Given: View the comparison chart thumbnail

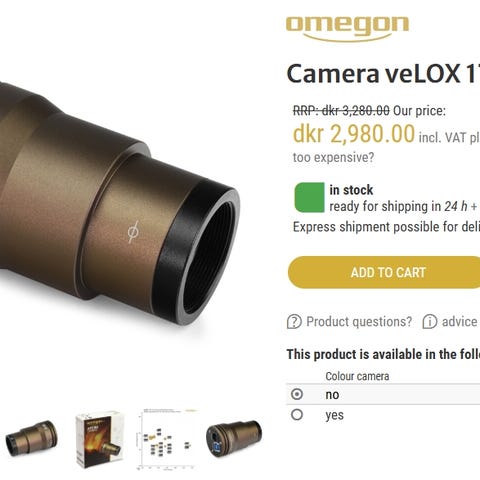Looking at the screenshot, I should pyautogui.click(x=167, y=439).
